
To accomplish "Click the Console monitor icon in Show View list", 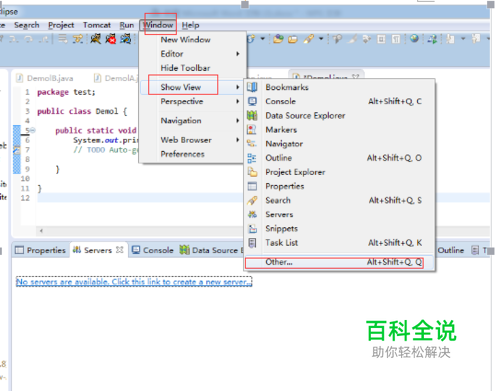I will (252, 101).
